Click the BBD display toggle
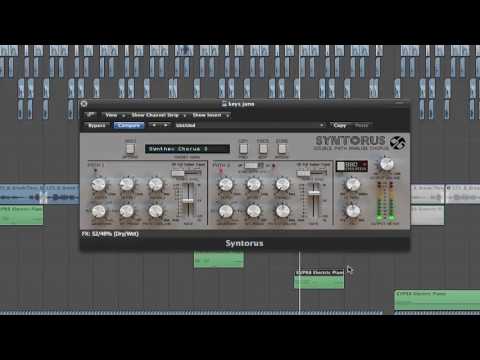The image size is (480, 360). (352, 166)
